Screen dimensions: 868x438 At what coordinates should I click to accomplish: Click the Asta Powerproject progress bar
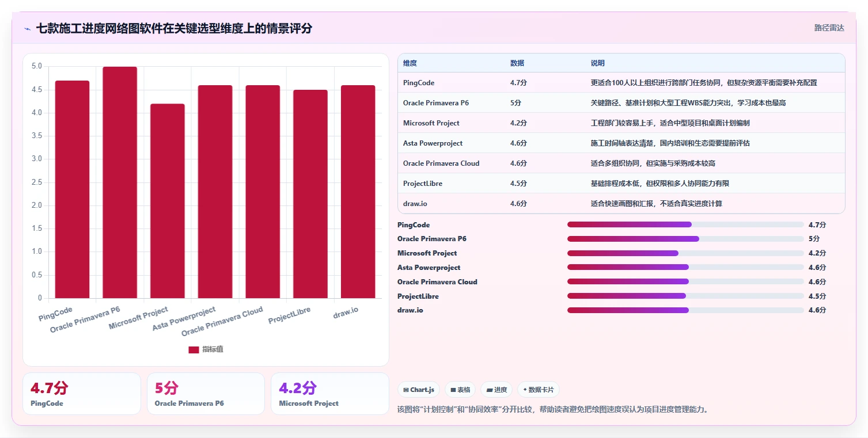(685, 267)
